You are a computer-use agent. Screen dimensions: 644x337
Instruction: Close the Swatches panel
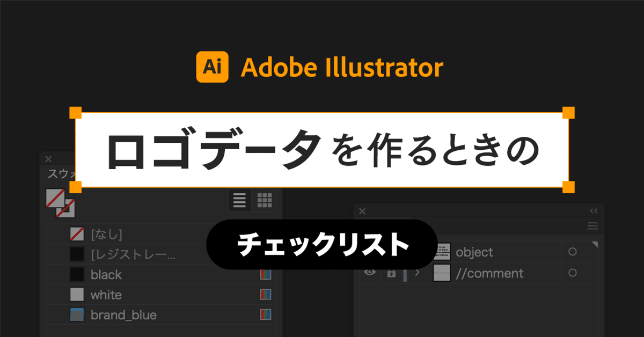[48, 158]
